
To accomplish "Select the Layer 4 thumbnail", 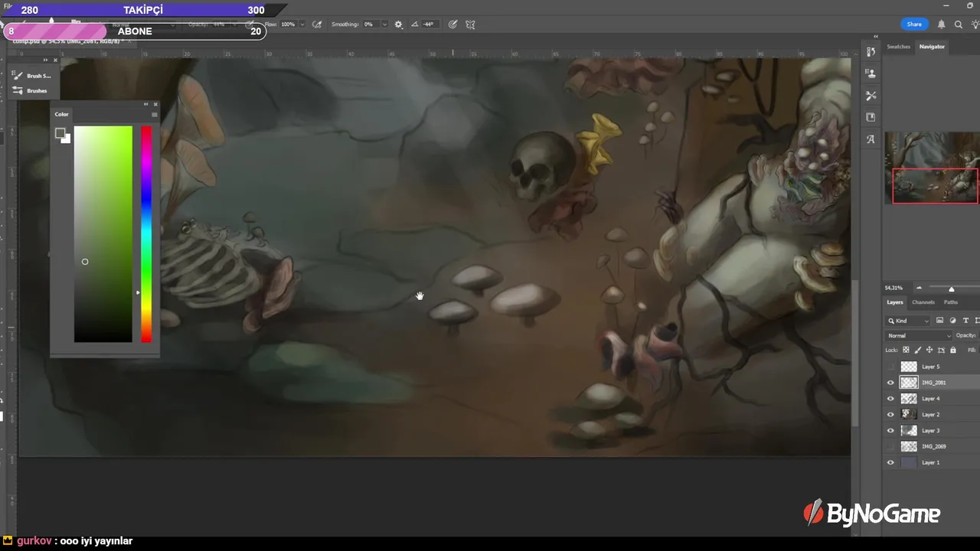I will 909,399.
